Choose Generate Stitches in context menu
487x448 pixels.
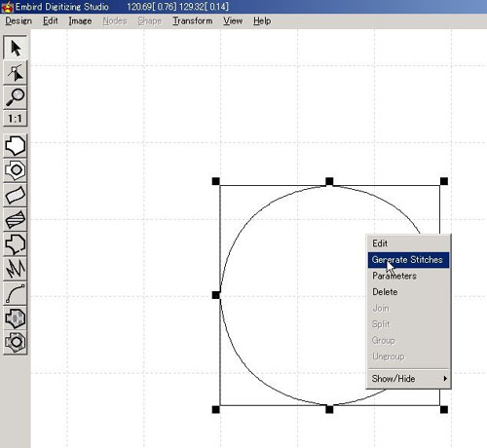coord(408,260)
